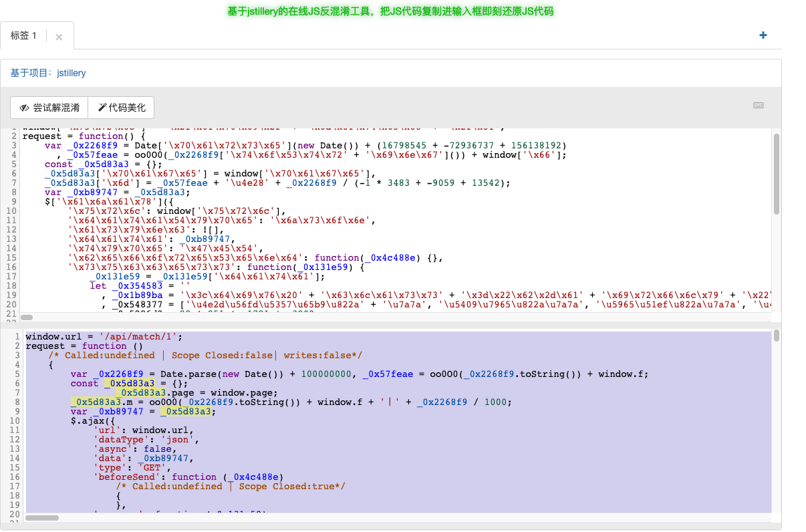The height and width of the screenshot is (532, 806).
Task: Click the green header text about JS反混淆工具
Action: (390, 11)
